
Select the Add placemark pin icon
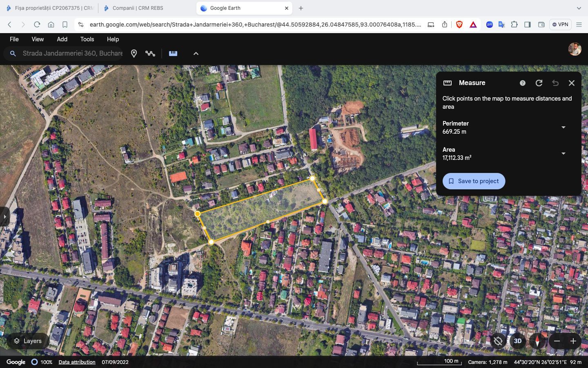[x=134, y=53]
